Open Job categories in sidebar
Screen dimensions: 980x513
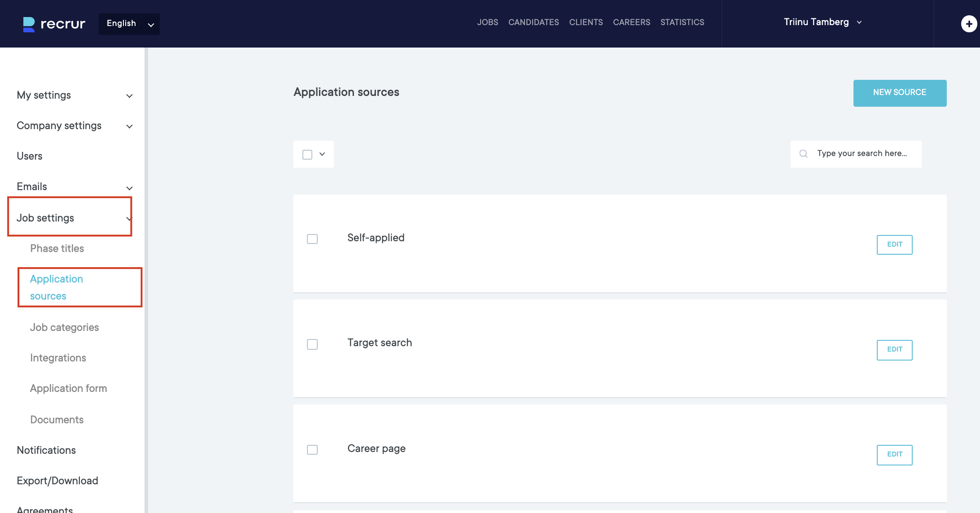coord(64,327)
